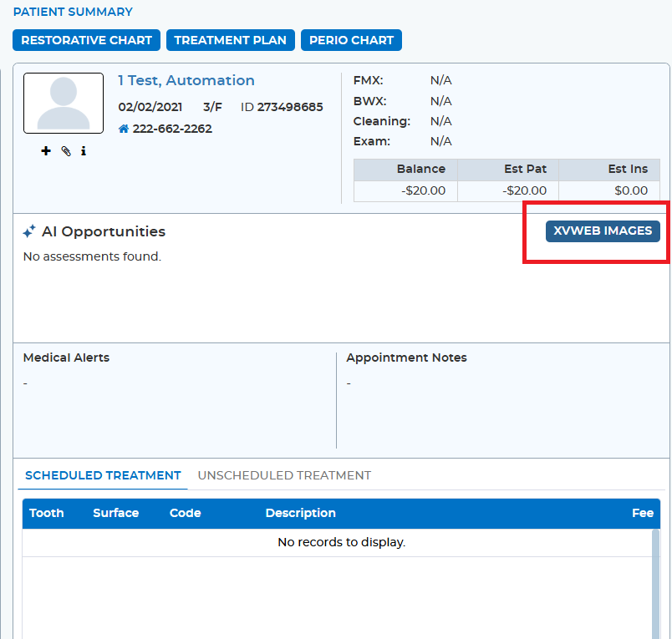Click the Balance value -$20.00
The width and height of the screenshot is (672, 639).
424,190
